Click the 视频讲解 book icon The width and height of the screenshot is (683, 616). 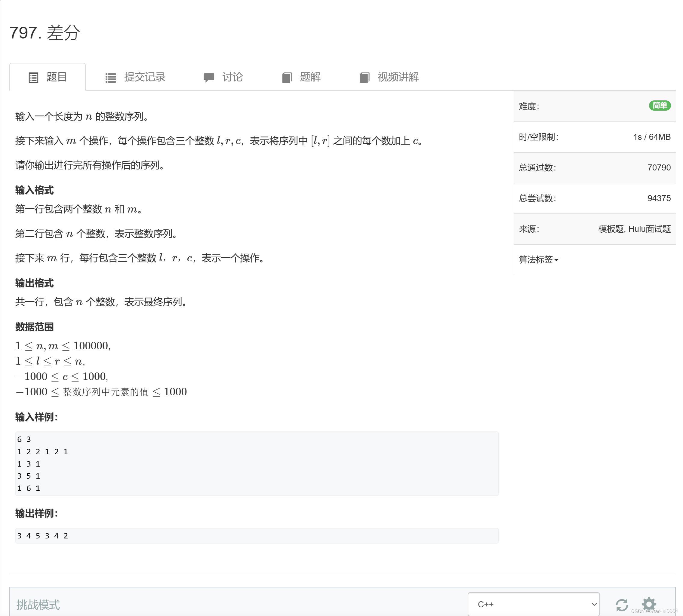tap(365, 78)
